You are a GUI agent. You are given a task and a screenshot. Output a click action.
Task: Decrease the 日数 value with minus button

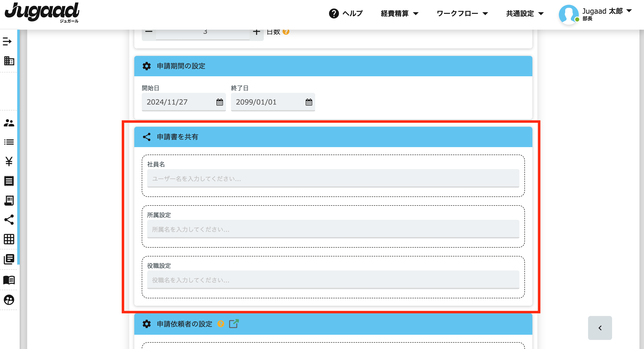click(149, 32)
